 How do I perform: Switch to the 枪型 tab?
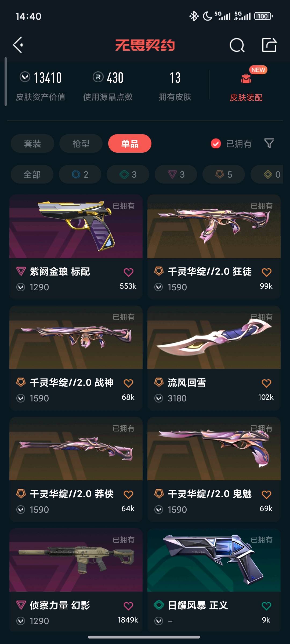click(x=81, y=144)
